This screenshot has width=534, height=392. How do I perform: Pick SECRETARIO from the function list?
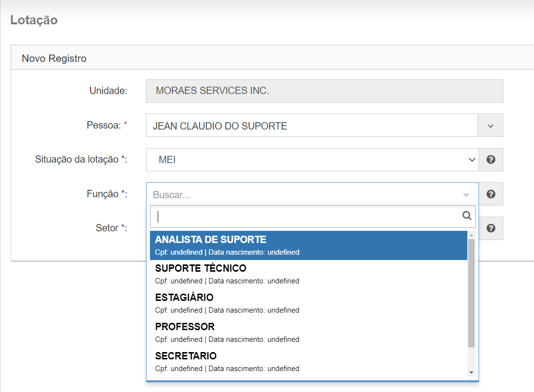pos(309,362)
